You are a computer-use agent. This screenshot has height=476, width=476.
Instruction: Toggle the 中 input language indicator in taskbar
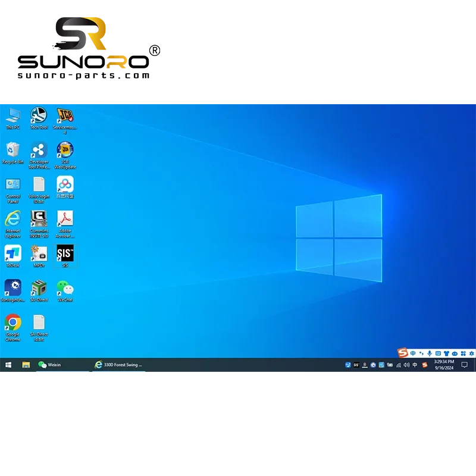coord(415,365)
